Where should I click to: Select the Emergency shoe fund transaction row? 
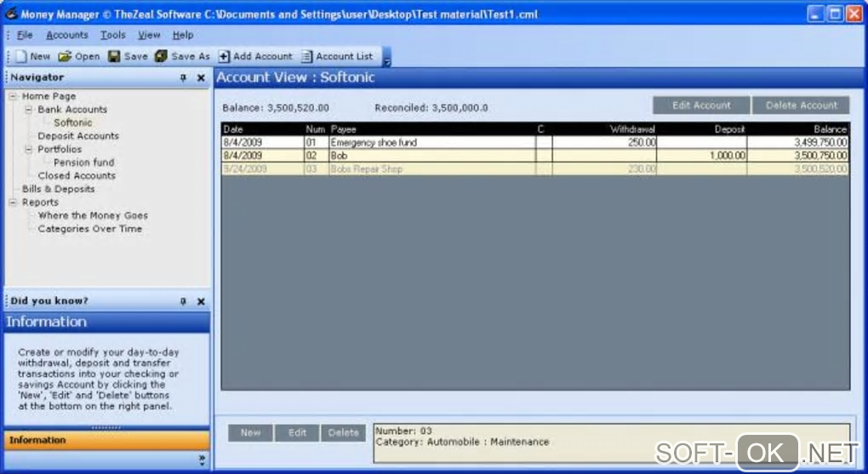(534, 142)
